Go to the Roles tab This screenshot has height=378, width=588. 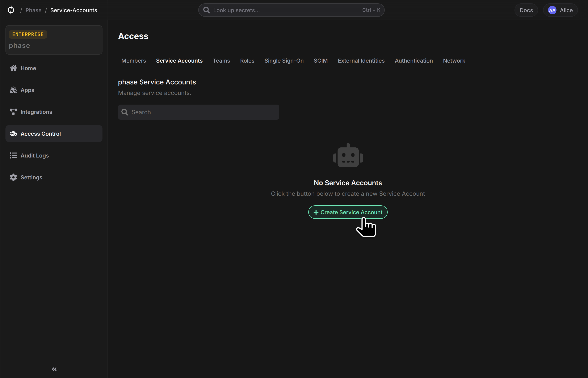pos(247,61)
